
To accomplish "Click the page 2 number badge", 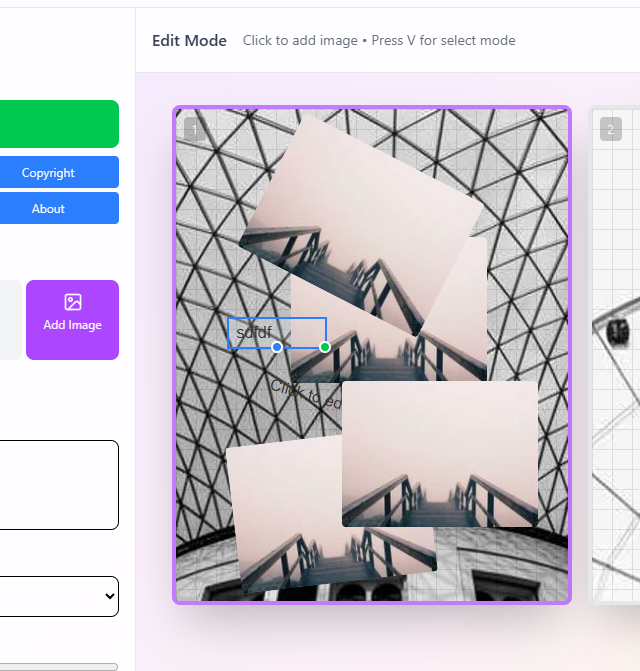I will pyautogui.click(x=610, y=129).
